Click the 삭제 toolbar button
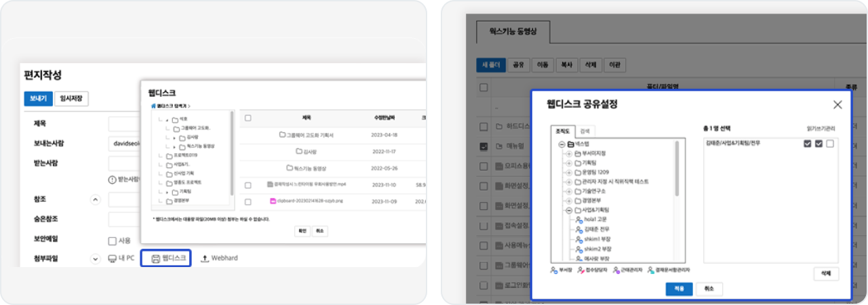 tap(590, 65)
